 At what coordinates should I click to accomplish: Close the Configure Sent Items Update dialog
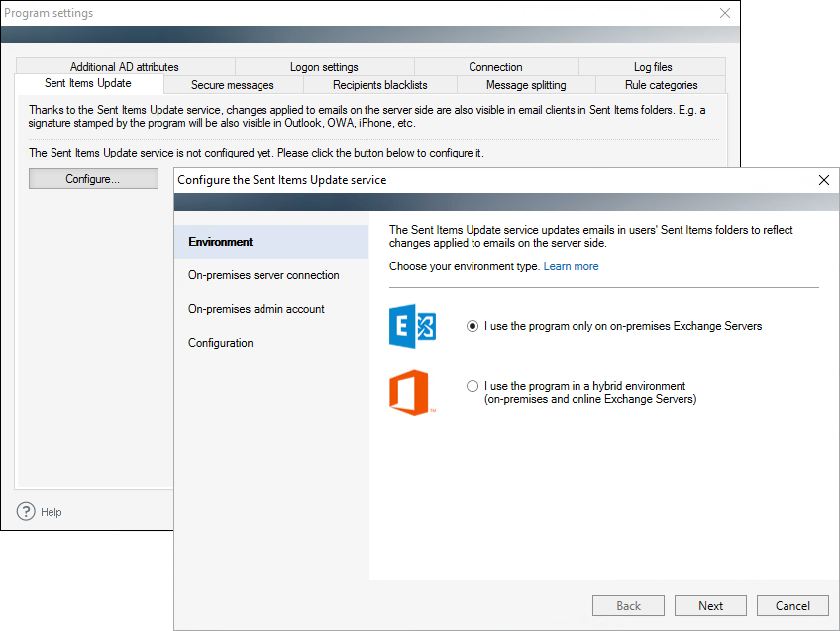click(x=824, y=180)
